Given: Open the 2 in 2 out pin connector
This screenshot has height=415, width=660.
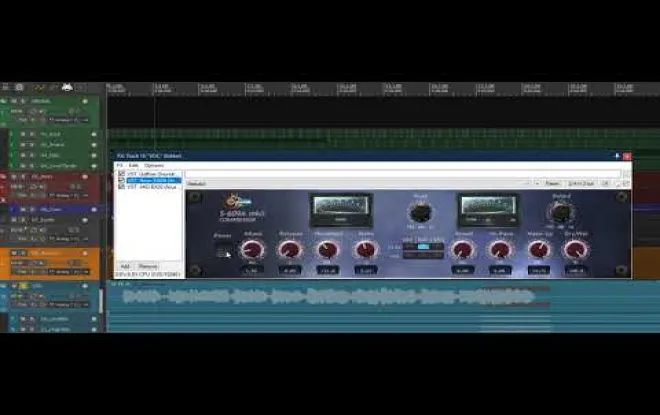Looking at the screenshot, I should point(581,184).
